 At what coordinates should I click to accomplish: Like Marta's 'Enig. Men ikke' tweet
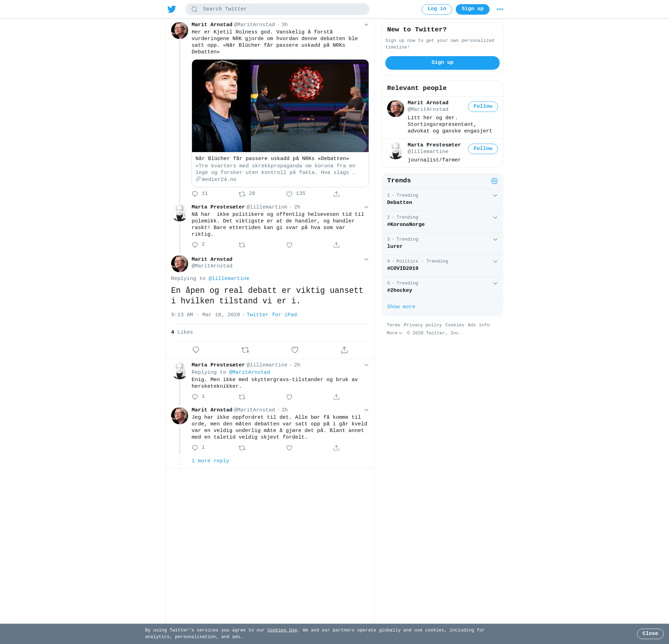[x=289, y=397]
